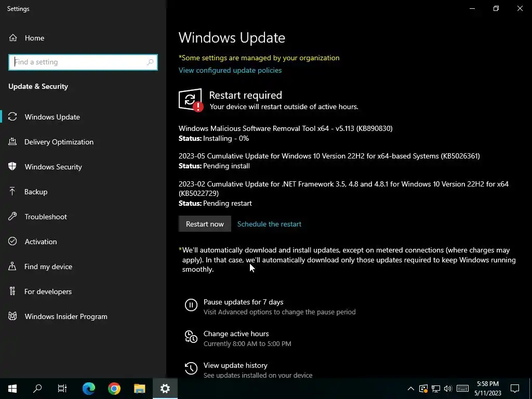Click the Home icon in Settings sidebar
This screenshot has width=532, height=399.
tap(12, 38)
